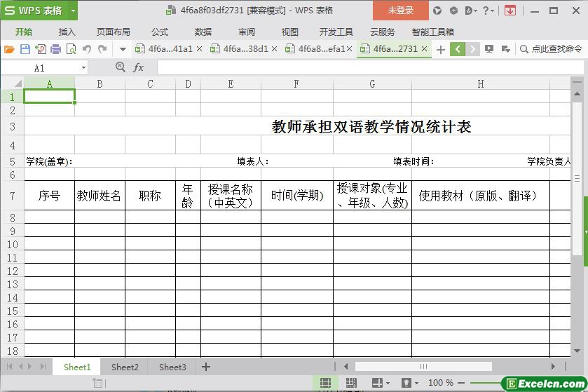Click the print icon in quick toolbar
Image resolution: width=588 pixels, height=392 pixels.
coord(56,49)
